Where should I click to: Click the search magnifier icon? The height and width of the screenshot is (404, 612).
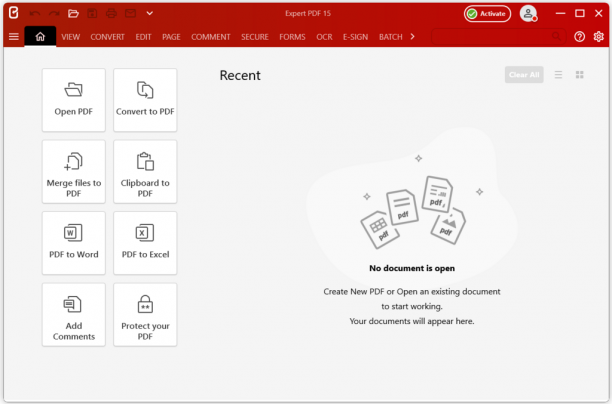557,36
